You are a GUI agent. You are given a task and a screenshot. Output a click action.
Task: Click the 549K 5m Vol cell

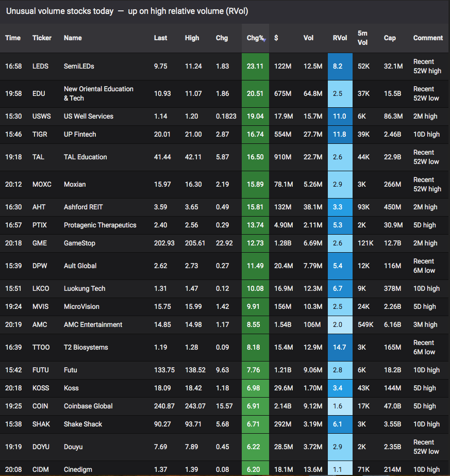[x=365, y=324]
